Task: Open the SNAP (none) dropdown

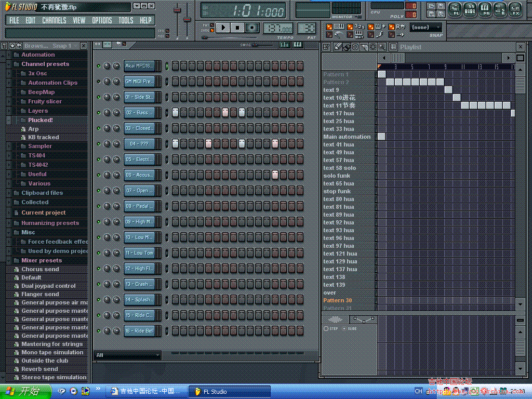Action: [x=426, y=27]
